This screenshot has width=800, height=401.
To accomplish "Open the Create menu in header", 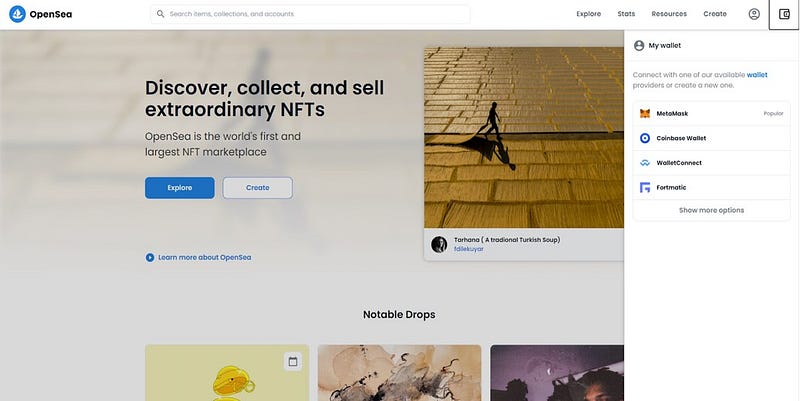I will pyautogui.click(x=715, y=14).
